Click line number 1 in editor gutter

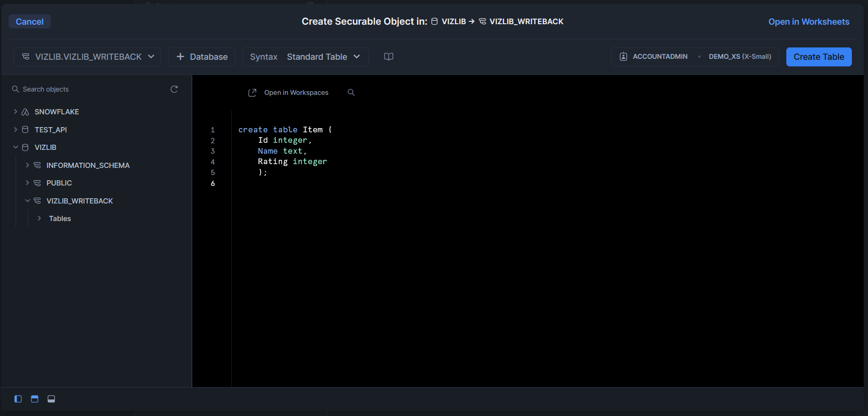pos(213,129)
